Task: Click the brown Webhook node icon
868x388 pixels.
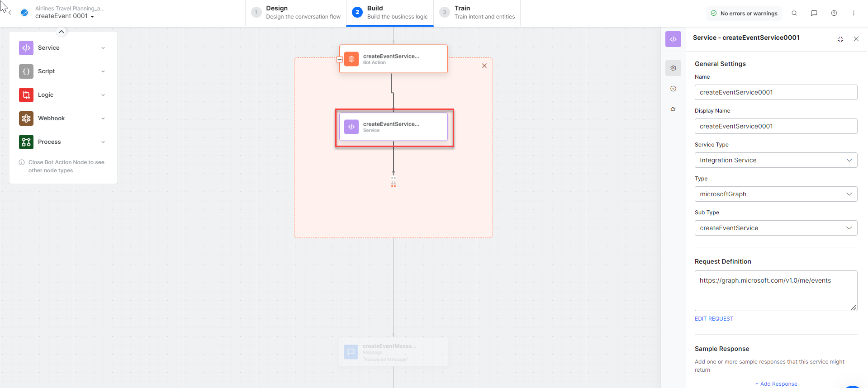Action: coord(26,118)
